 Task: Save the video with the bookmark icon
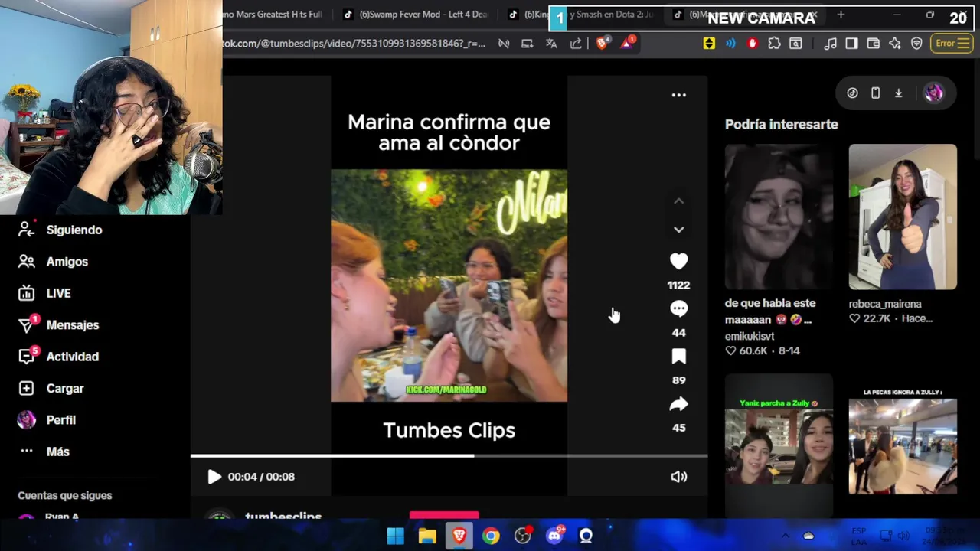(x=678, y=357)
